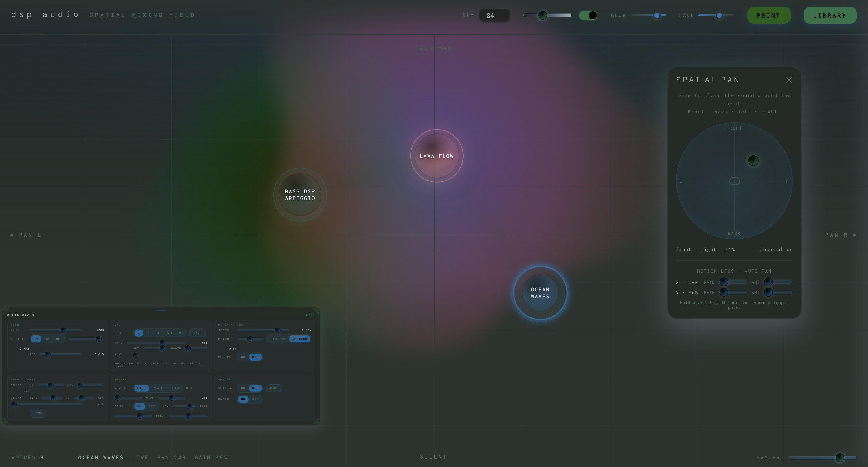Click the 'GAIN MAX' axis label
The height and width of the screenshot is (467, 868).
click(433, 48)
